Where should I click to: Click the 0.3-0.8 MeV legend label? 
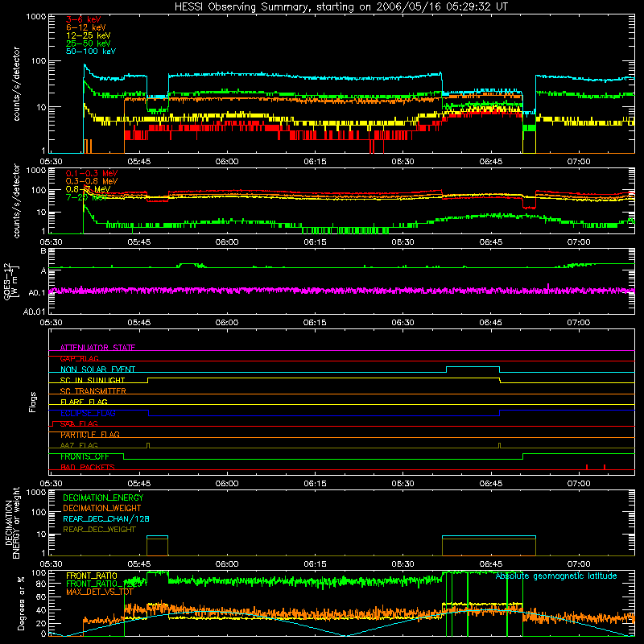point(92,181)
